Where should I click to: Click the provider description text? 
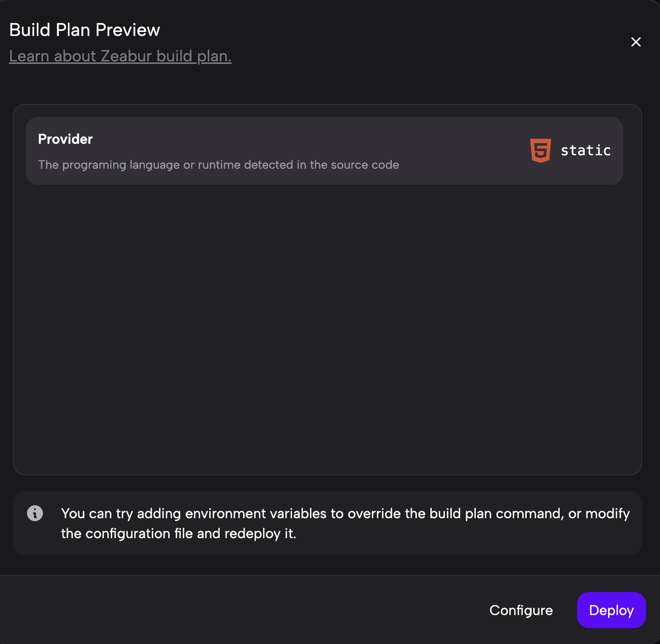pos(218,165)
